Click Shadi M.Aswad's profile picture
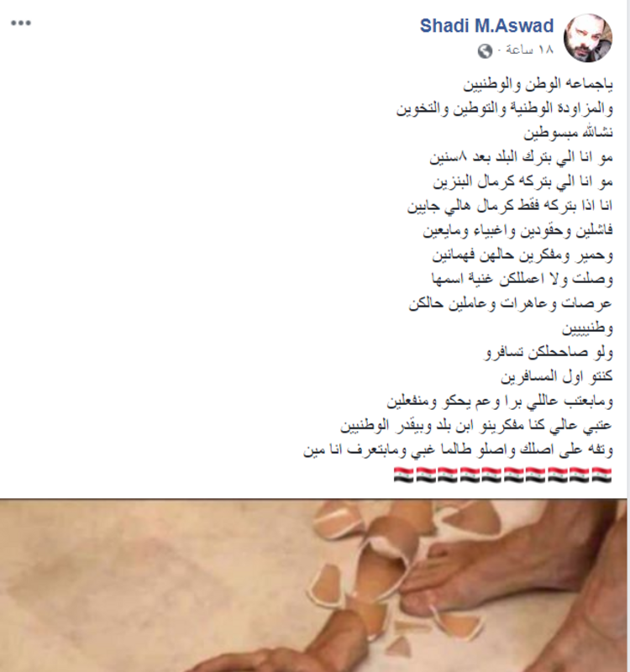Image resolution: width=630 pixels, height=672 pixels. [x=587, y=38]
